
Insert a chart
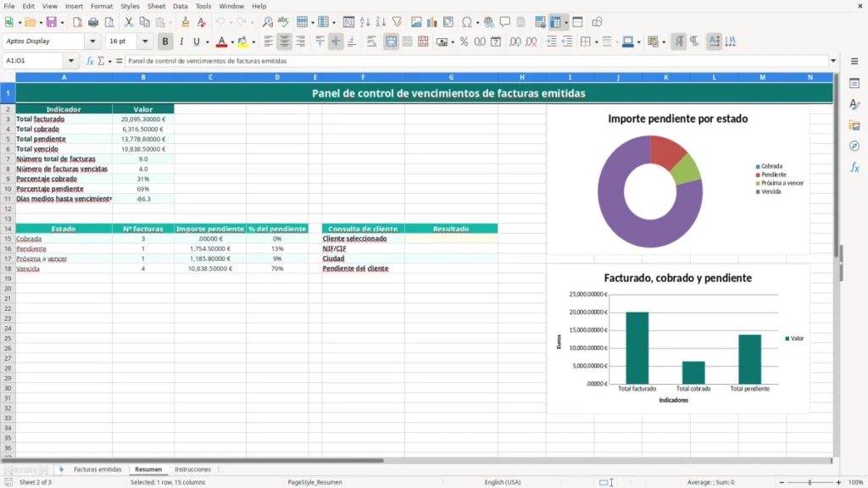432,22
